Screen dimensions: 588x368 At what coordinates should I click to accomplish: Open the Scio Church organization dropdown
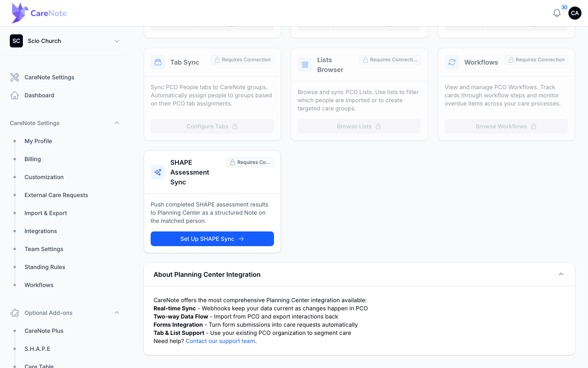pyautogui.click(x=65, y=41)
